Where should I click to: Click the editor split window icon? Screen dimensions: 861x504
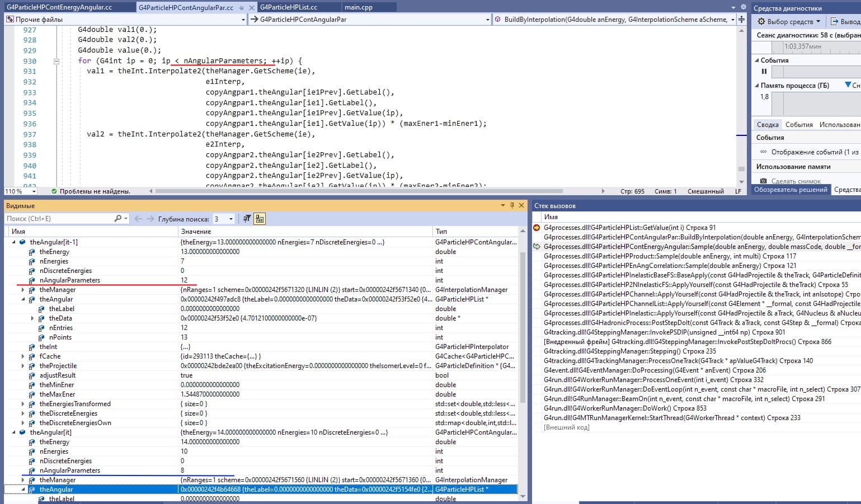(x=741, y=19)
